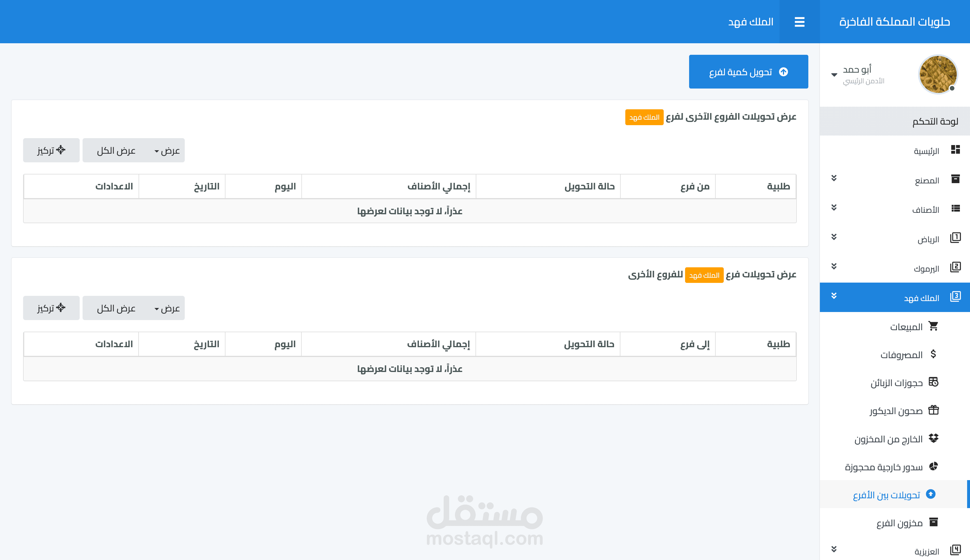Open the عرض dropdown in the first table

167,151
